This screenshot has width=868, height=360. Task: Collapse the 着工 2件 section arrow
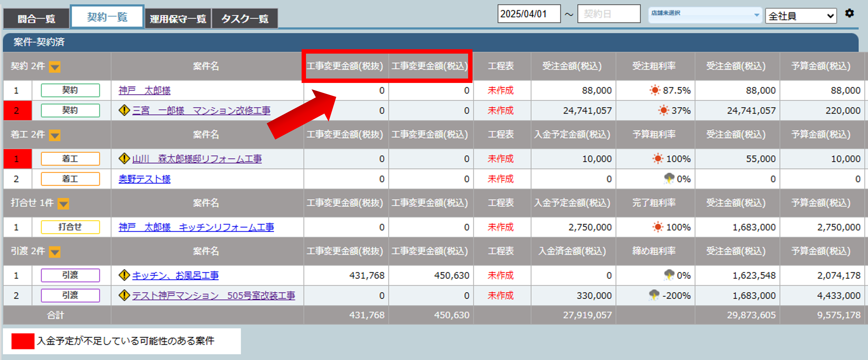pos(55,136)
